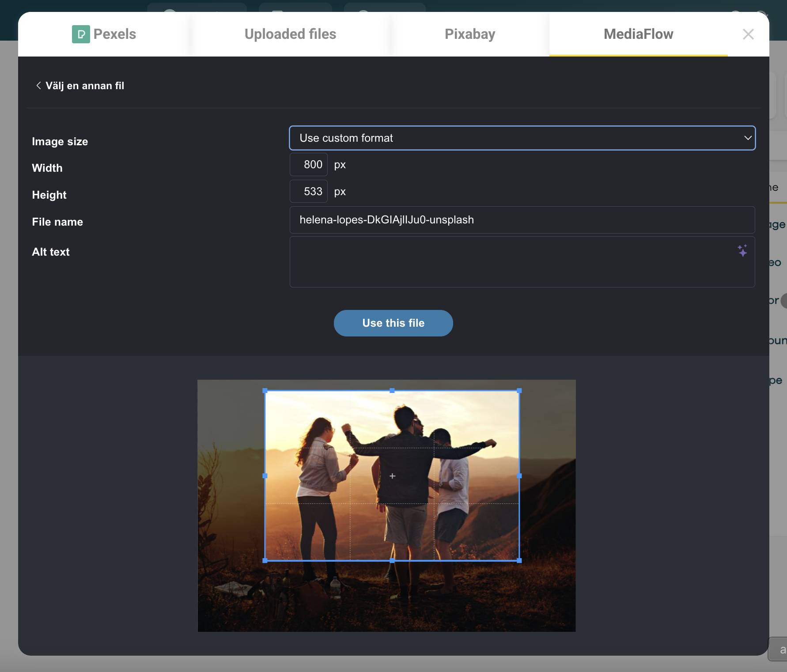Image resolution: width=787 pixels, height=672 pixels.
Task: Select the MediaFlow tab
Action: [638, 34]
